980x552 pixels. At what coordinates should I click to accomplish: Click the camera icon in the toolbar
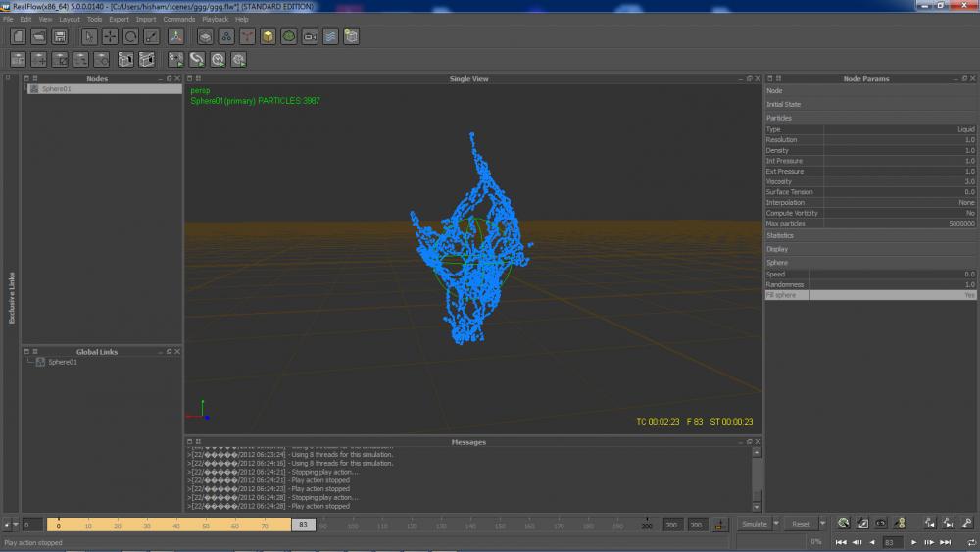(310, 36)
